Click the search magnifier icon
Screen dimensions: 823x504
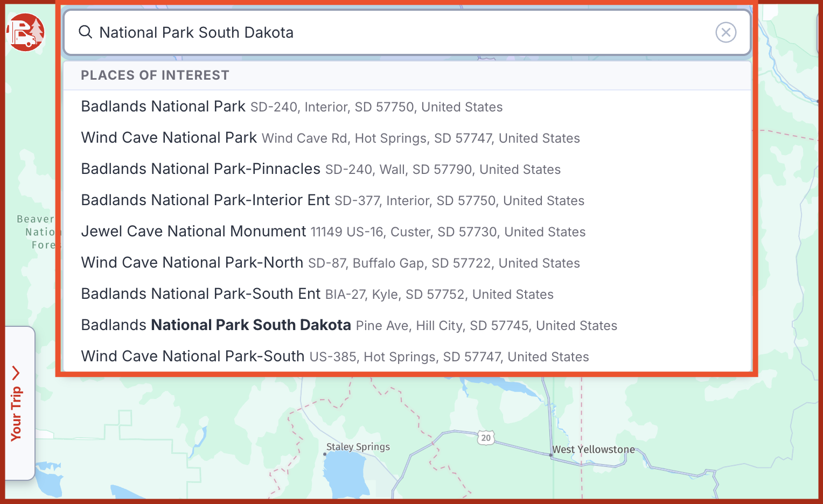[85, 32]
